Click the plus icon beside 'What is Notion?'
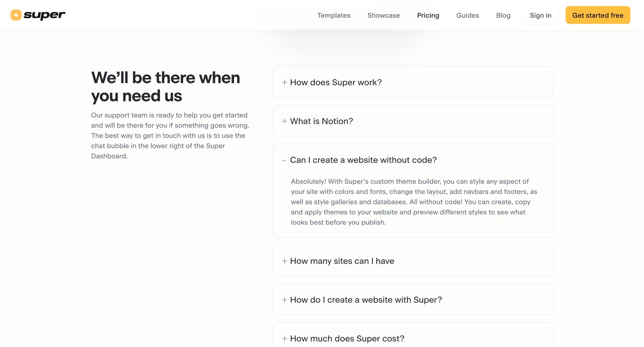 tap(284, 121)
